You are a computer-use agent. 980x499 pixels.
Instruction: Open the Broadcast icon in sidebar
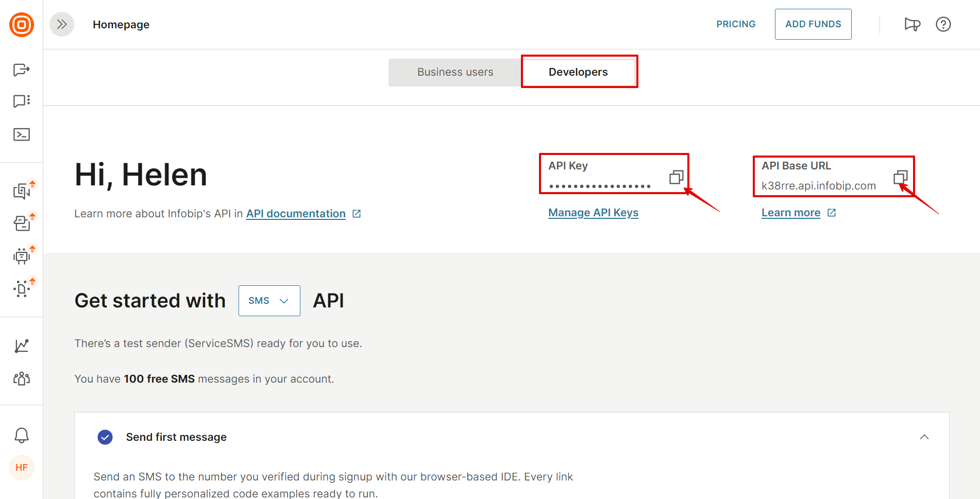pyautogui.click(x=22, y=70)
